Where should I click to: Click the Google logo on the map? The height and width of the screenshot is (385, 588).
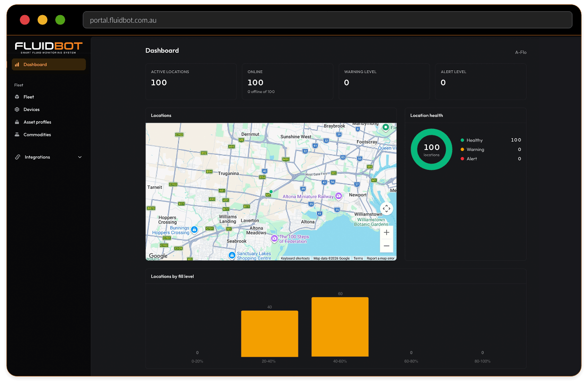coord(158,256)
